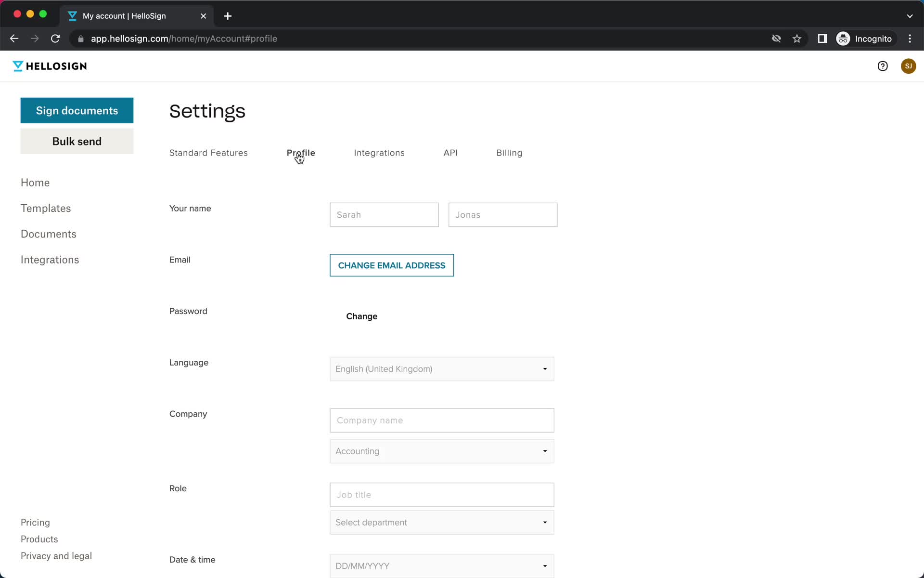Viewport: 924px width, 578px height.
Task: Switch to the Integrations tab
Action: pos(379,153)
